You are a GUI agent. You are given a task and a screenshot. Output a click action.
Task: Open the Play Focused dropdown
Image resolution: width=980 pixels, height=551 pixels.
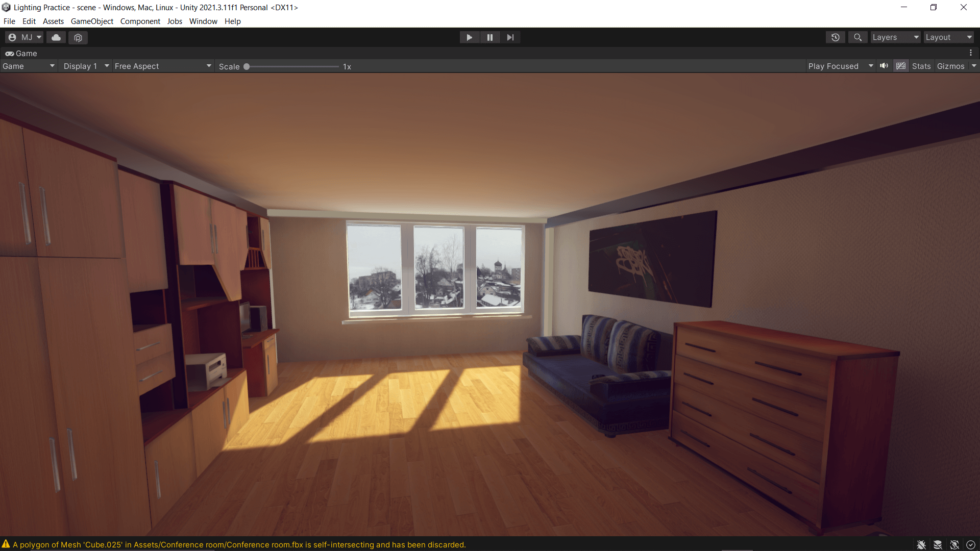(x=840, y=66)
